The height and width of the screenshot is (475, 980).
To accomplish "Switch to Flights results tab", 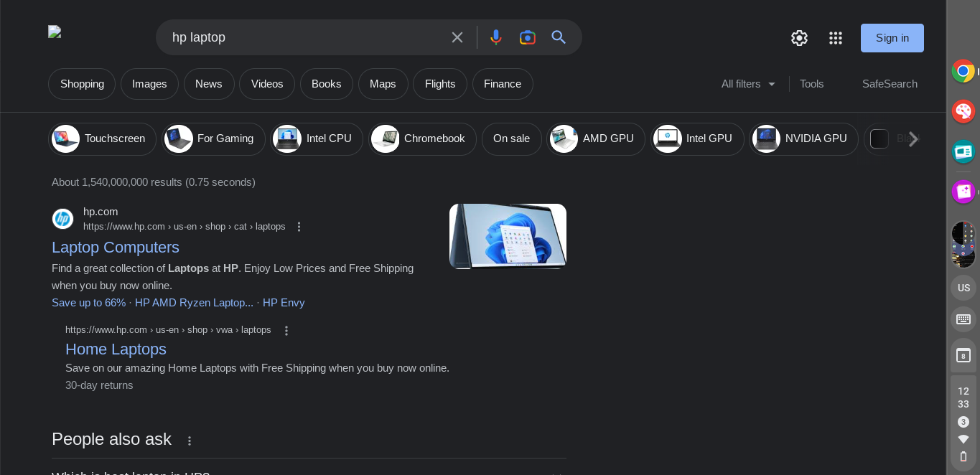I will coord(440,84).
